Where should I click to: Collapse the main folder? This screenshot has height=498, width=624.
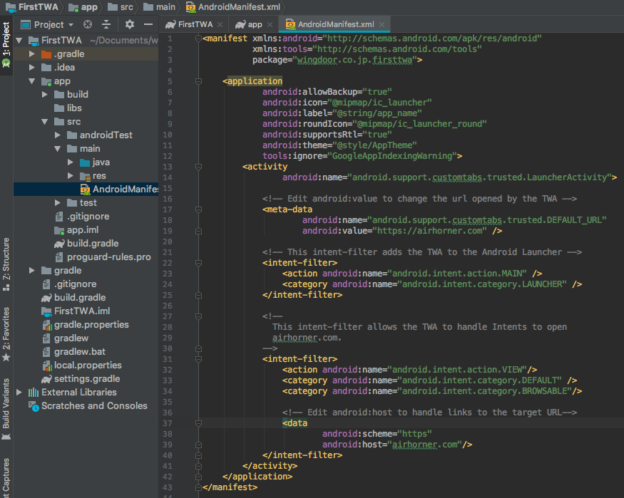[x=58, y=148]
